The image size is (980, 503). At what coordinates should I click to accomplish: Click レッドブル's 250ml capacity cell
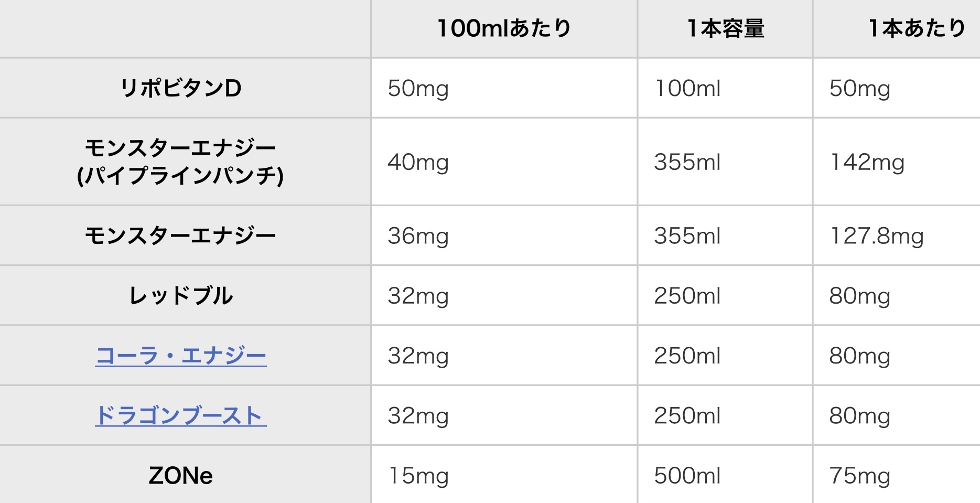pos(687,296)
